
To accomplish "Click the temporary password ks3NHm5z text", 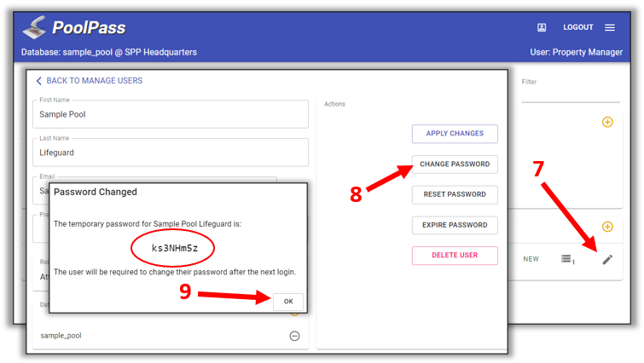I will coord(175,248).
